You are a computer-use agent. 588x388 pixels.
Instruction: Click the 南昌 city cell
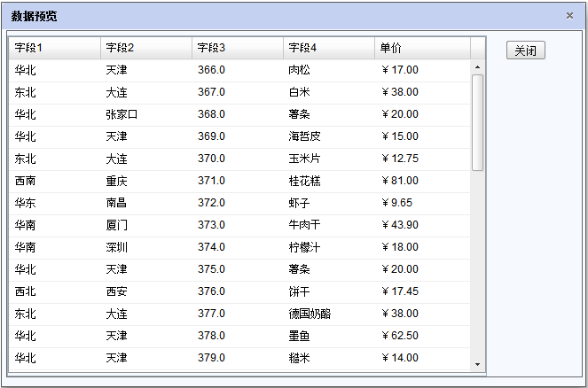tap(116, 203)
